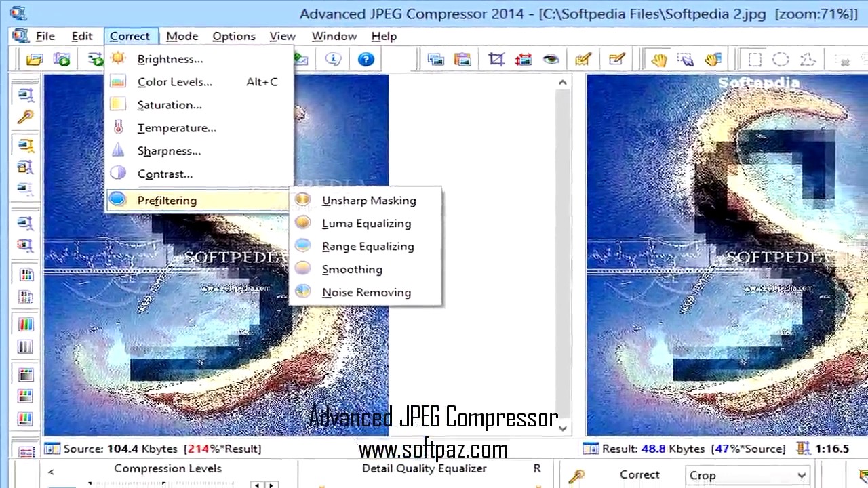Select the Crop tool icon

pyautogui.click(x=496, y=60)
